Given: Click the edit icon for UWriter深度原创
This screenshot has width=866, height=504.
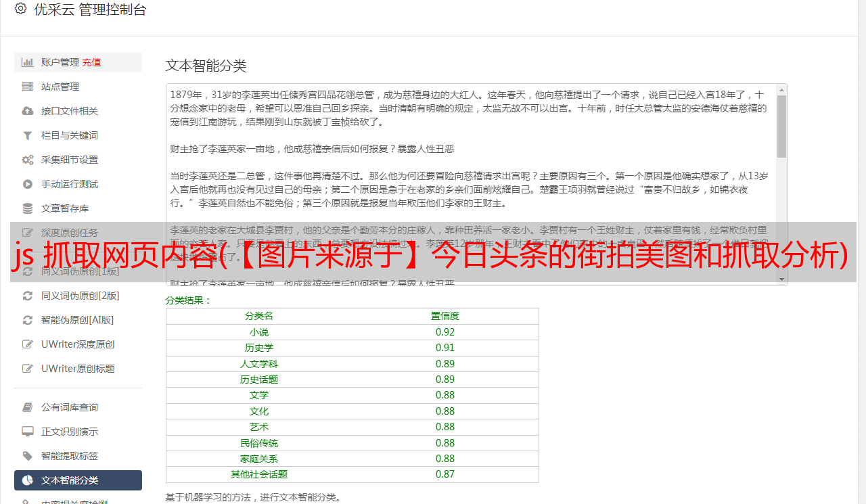Looking at the screenshot, I should click(x=28, y=344).
